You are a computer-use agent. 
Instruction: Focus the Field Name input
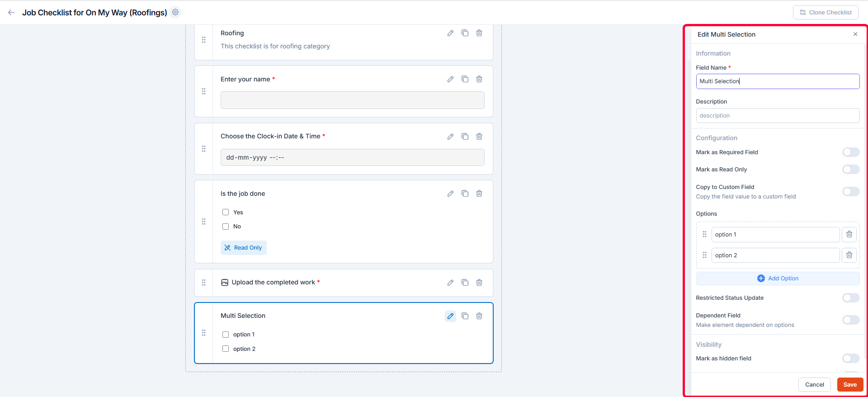pos(778,81)
